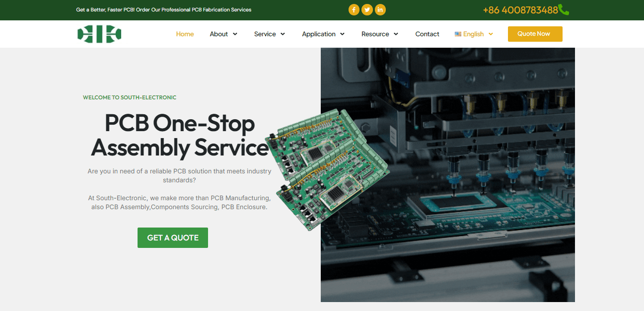Click the PCB assembly machine photo

coord(472,199)
